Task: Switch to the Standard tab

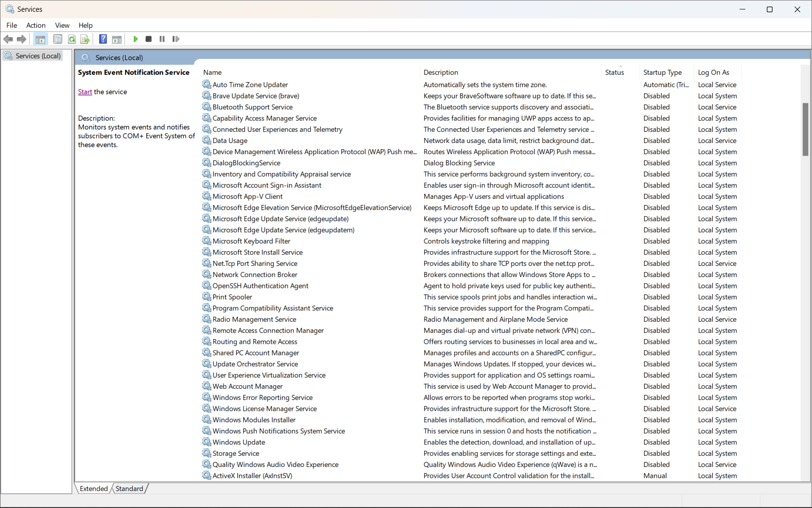Action: point(129,489)
